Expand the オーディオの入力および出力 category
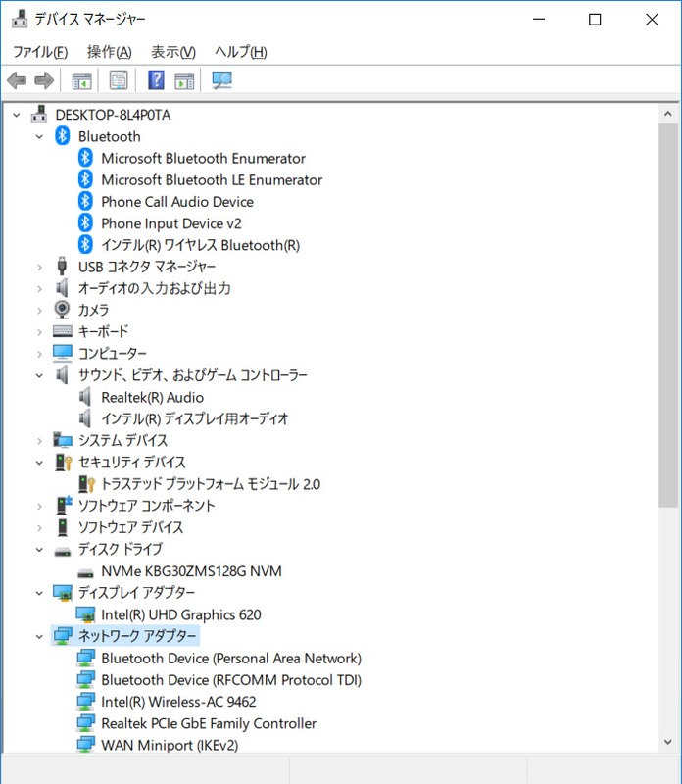Image resolution: width=682 pixels, height=784 pixels. [39, 288]
